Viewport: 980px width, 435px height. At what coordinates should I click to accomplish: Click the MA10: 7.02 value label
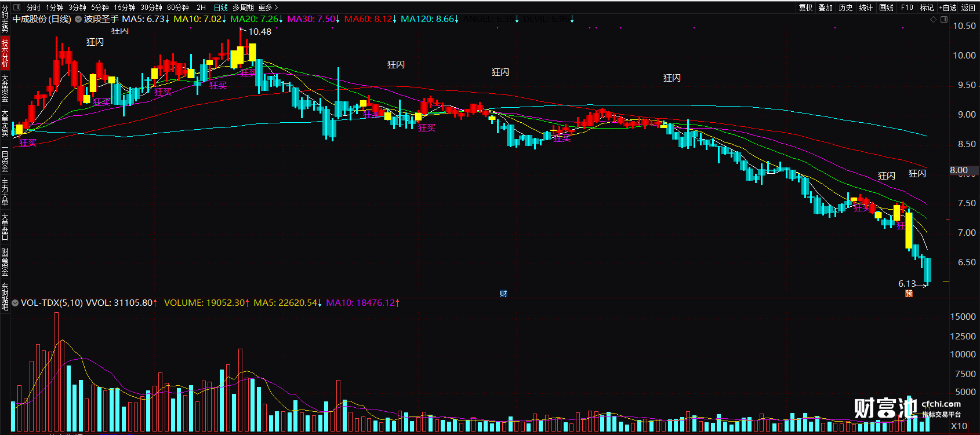(198, 19)
